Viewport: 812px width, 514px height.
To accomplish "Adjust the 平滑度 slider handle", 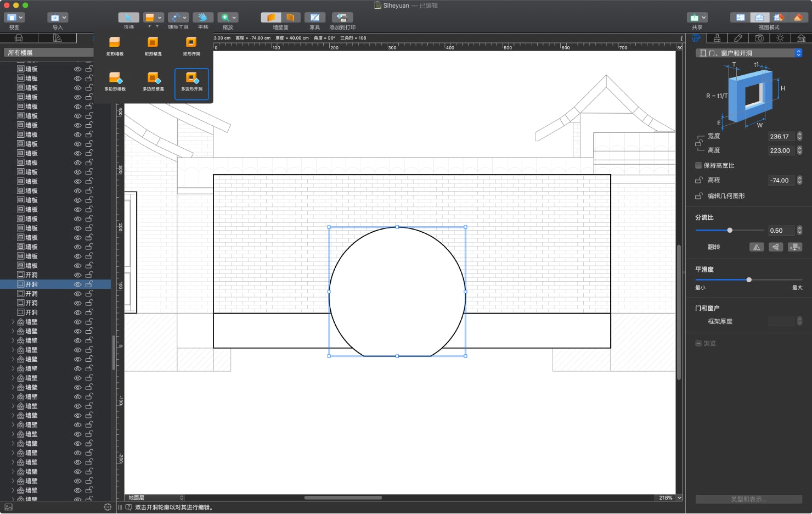I will [x=749, y=280].
